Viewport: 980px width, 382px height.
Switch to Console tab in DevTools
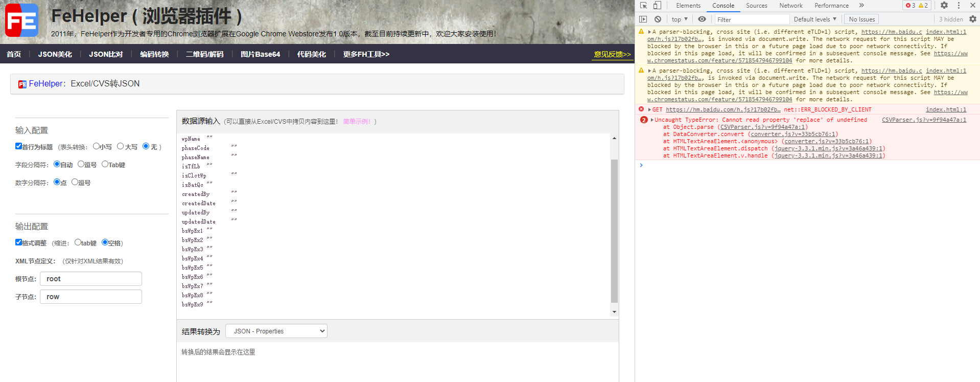(x=723, y=6)
